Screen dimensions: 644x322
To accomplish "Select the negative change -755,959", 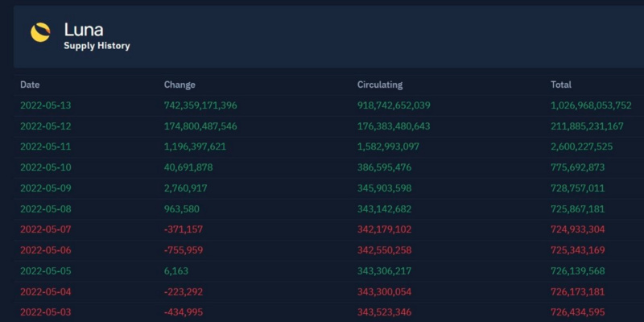I will pos(183,250).
